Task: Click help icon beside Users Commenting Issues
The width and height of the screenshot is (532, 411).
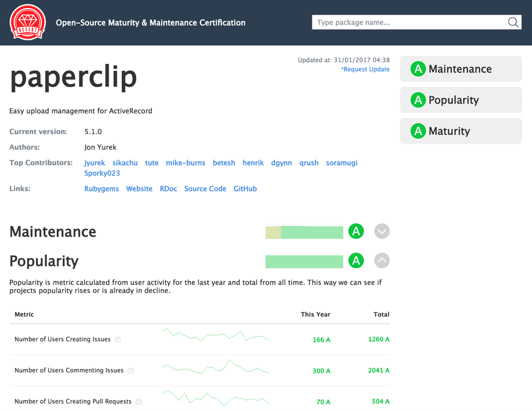Action: (x=131, y=371)
